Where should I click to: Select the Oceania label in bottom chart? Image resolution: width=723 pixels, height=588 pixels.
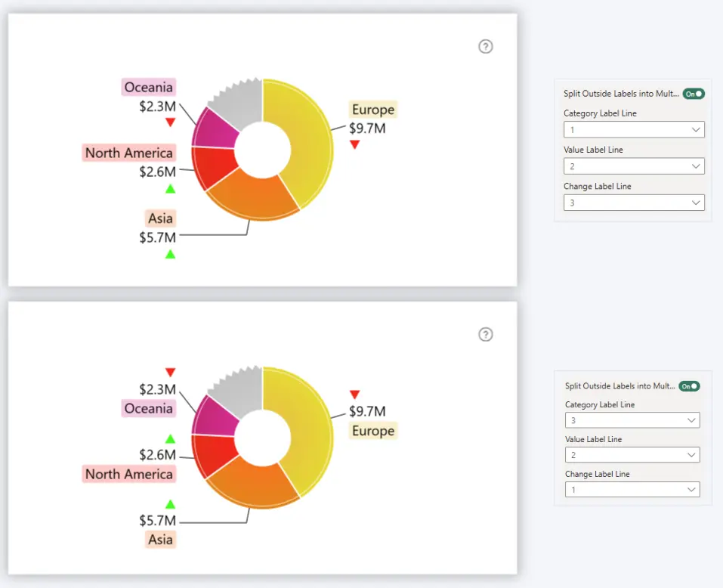click(x=149, y=408)
